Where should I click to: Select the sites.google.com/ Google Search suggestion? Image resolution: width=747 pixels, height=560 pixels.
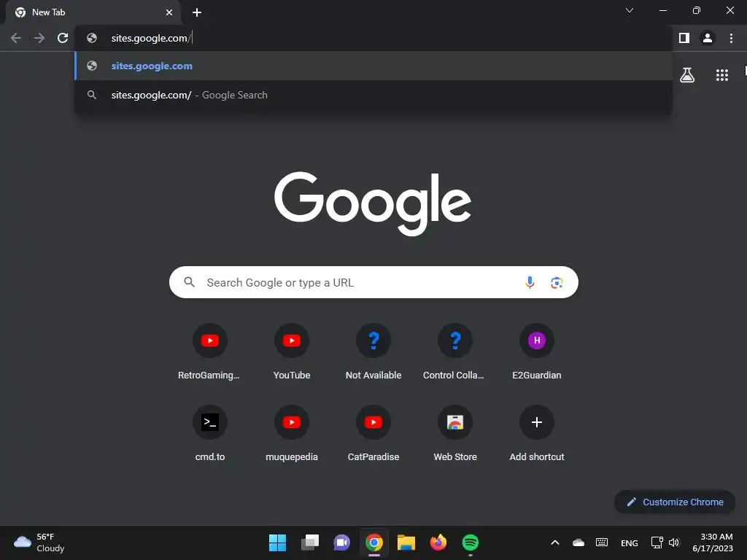coord(373,95)
